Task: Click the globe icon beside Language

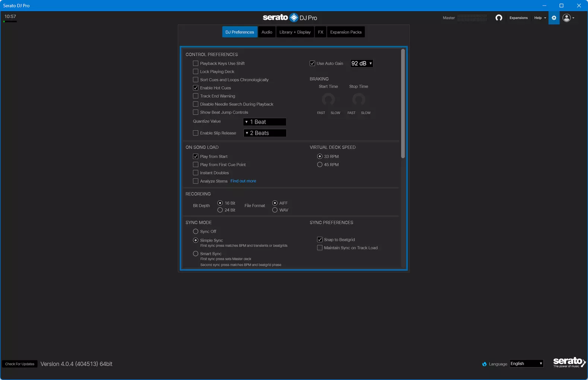Action: pos(484,364)
